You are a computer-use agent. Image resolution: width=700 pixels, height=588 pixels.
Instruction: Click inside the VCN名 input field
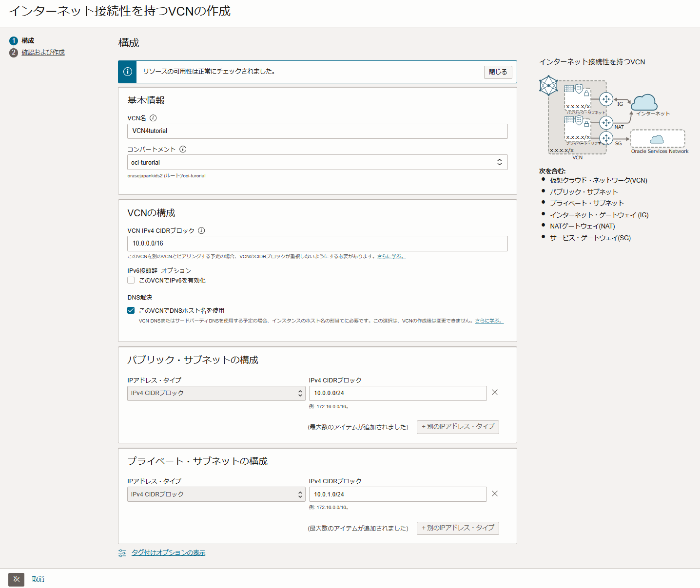pos(317,131)
